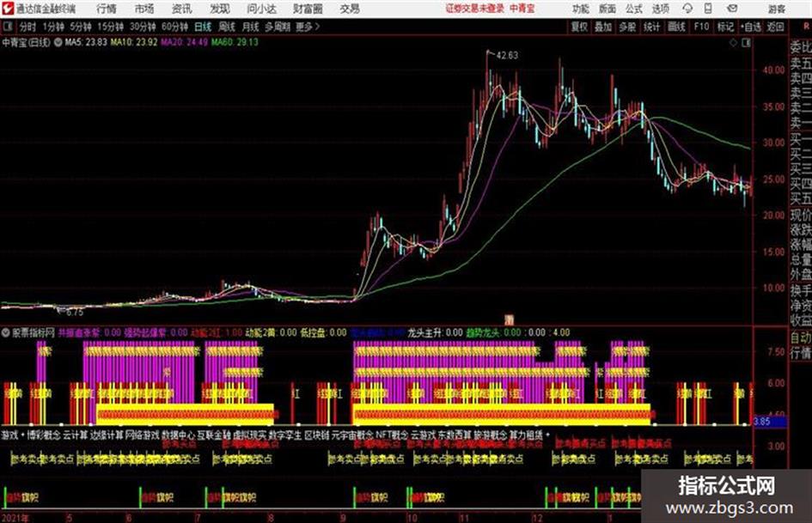Open the 财富圈 menu
Viewport: 812px width, 523px height.
pos(308,9)
